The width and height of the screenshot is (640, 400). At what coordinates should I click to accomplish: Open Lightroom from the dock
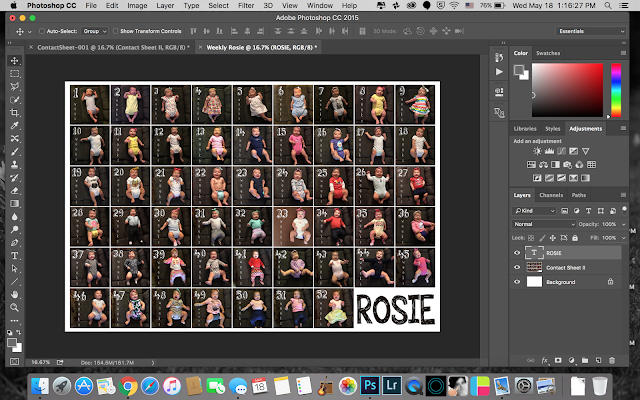(393, 384)
